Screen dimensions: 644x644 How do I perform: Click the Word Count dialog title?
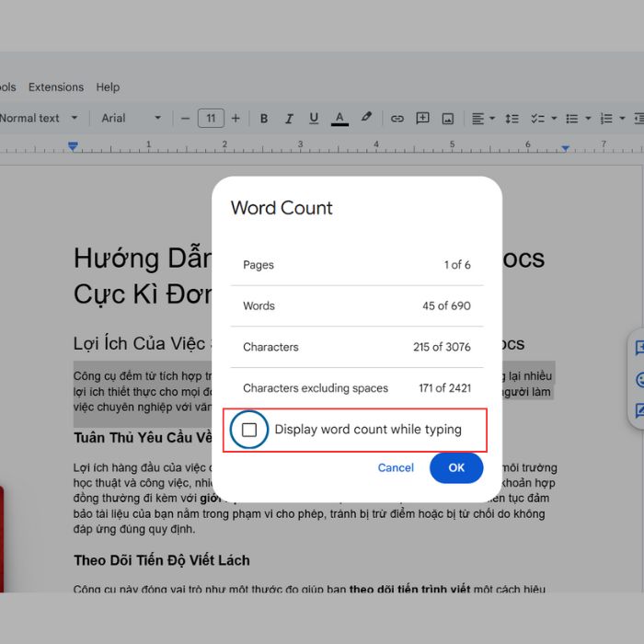282,208
